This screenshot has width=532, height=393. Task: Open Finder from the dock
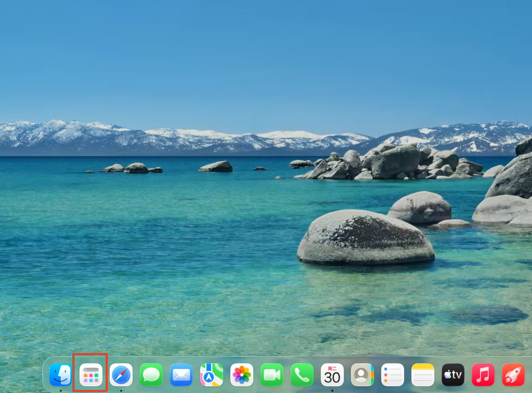coord(60,375)
